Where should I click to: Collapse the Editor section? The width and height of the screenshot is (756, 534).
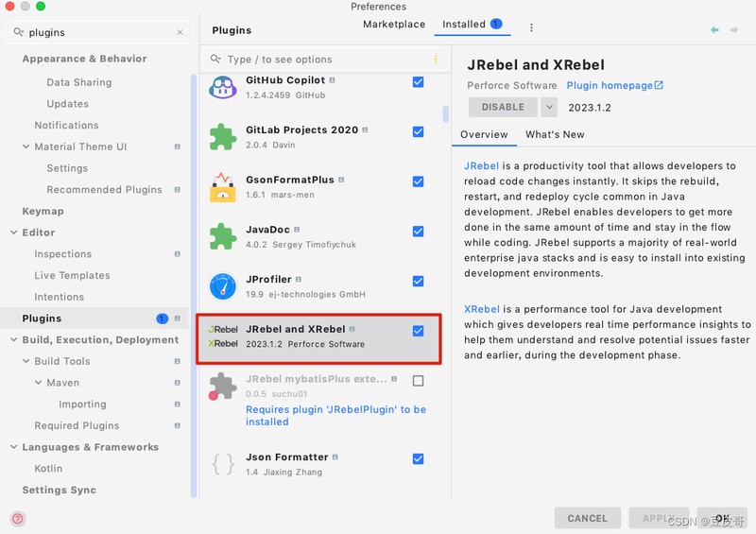click(x=13, y=232)
